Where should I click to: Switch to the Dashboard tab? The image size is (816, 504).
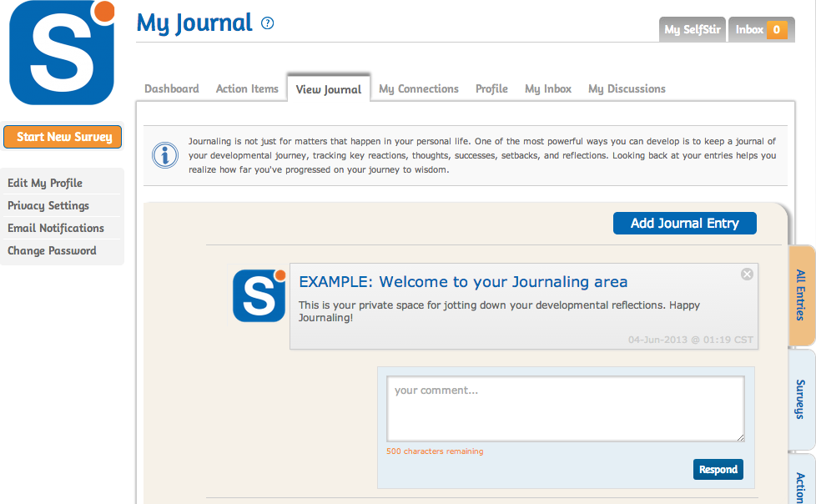(x=172, y=88)
